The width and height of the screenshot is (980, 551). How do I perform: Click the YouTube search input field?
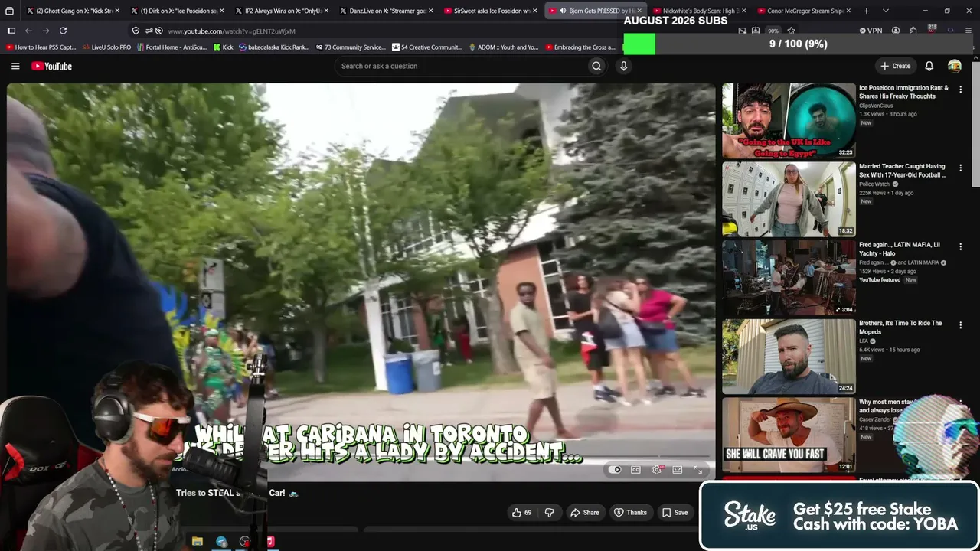(x=462, y=66)
